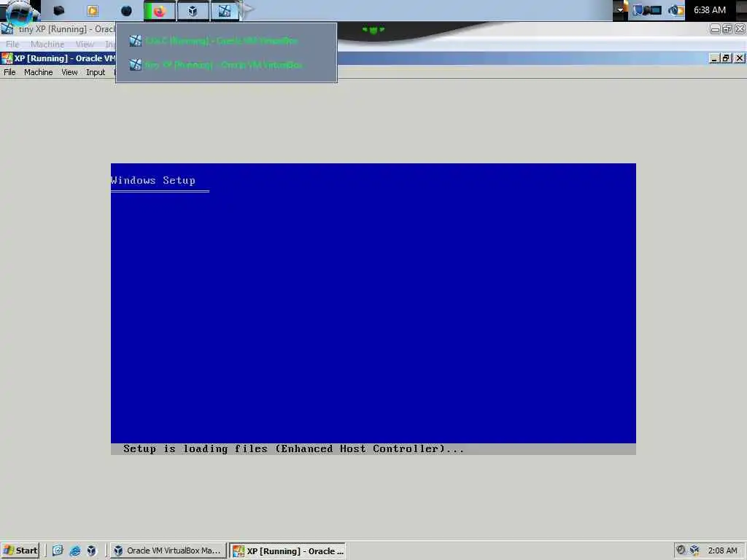Click the guest clock showing 2:08 AM

(x=722, y=551)
